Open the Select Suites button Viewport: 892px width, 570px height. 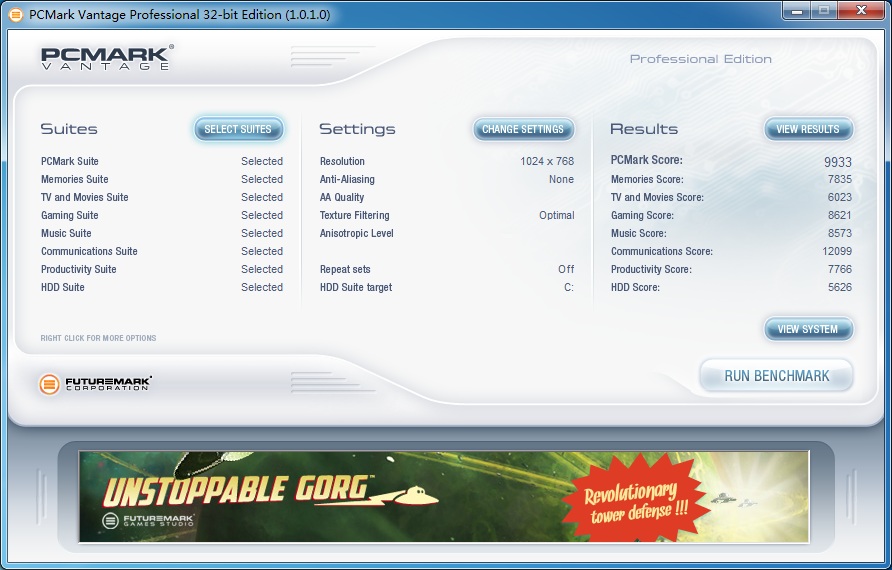[238, 129]
